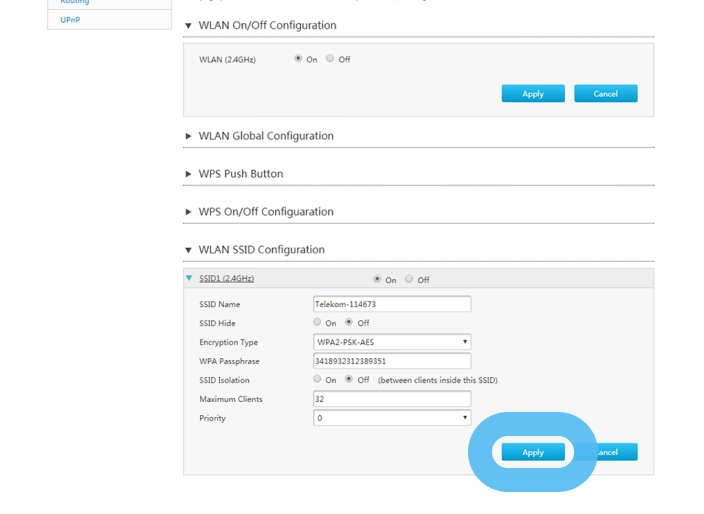Enable SSID Hide On option
The width and height of the screenshot is (704, 514).
318,322
